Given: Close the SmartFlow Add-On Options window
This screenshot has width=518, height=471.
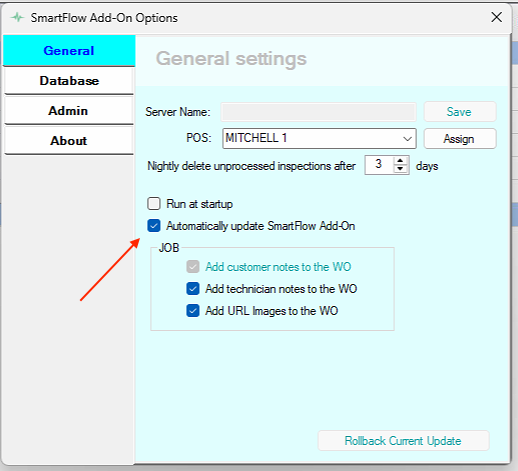Looking at the screenshot, I should click(496, 17).
